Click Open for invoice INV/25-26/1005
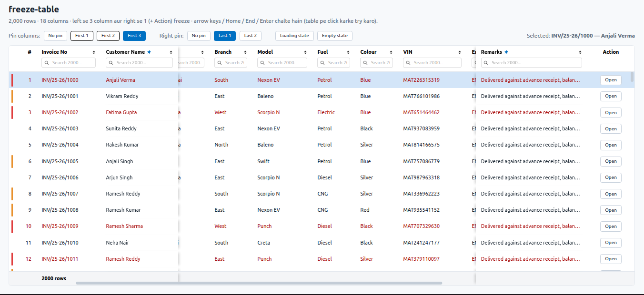 point(611,161)
